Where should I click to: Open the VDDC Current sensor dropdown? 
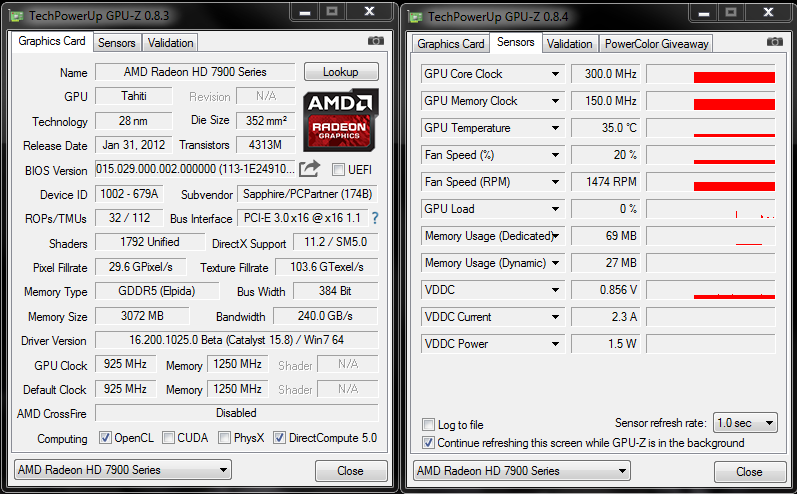point(556,317)
